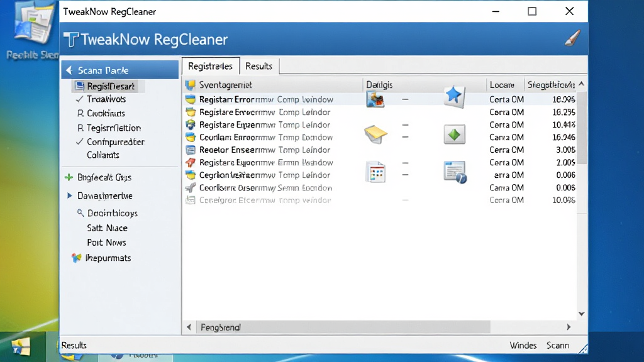644x362 pixels.
Task: Click the paintbrush icon in the header
Action: click(572, 38)
